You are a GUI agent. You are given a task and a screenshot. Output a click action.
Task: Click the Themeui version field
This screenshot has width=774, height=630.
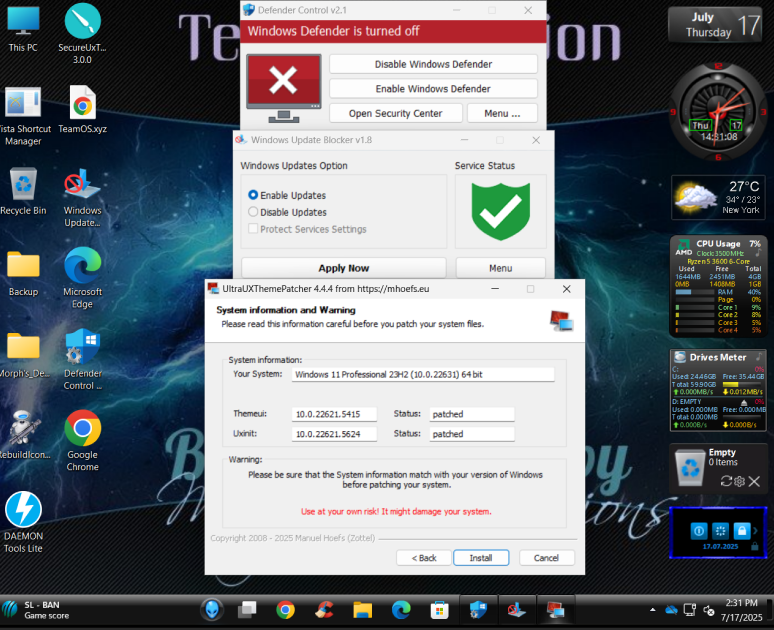334,414
